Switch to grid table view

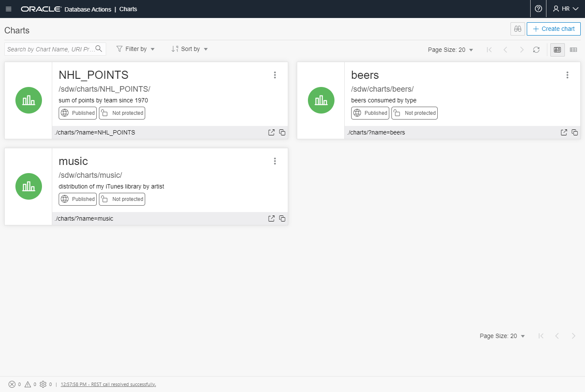pyautogui.click(x=573, y=50)
